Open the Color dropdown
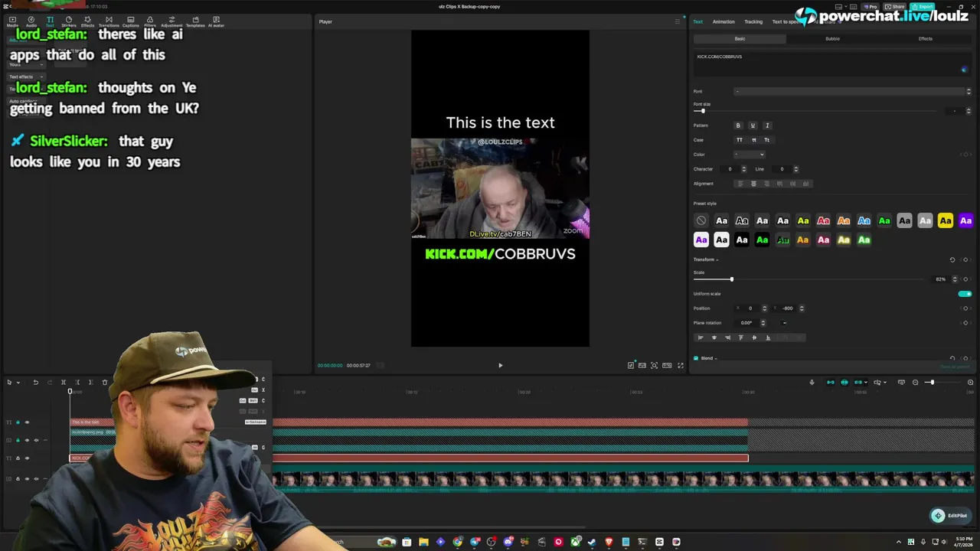The width and height of the screenshot is (980, 551). click(750, 155)
